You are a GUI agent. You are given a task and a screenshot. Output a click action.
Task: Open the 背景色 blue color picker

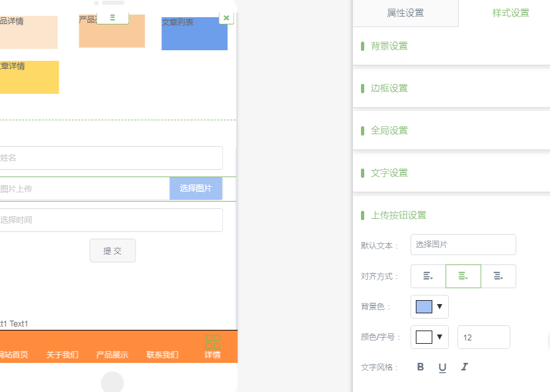pyautogui.click(x=429, y=307)
